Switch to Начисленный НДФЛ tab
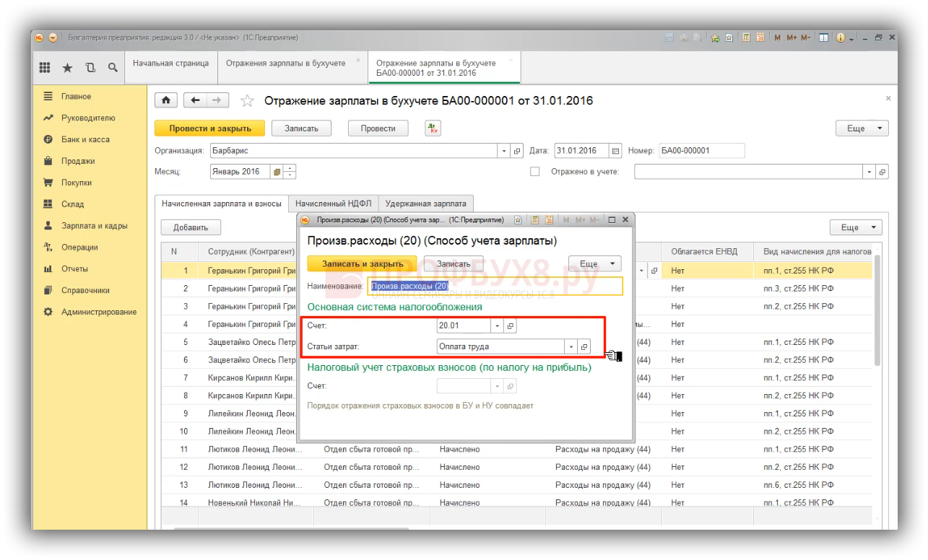 point(333,204)
